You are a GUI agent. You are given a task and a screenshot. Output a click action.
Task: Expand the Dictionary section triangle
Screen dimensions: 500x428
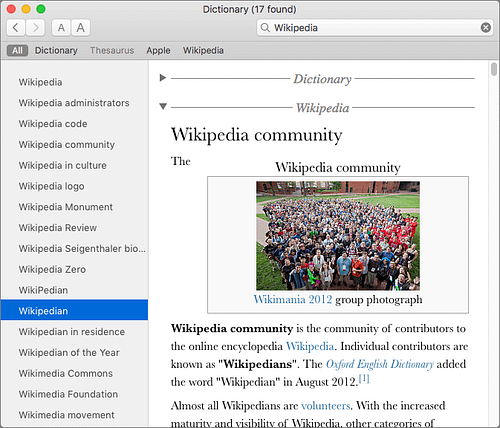(163, 78)
